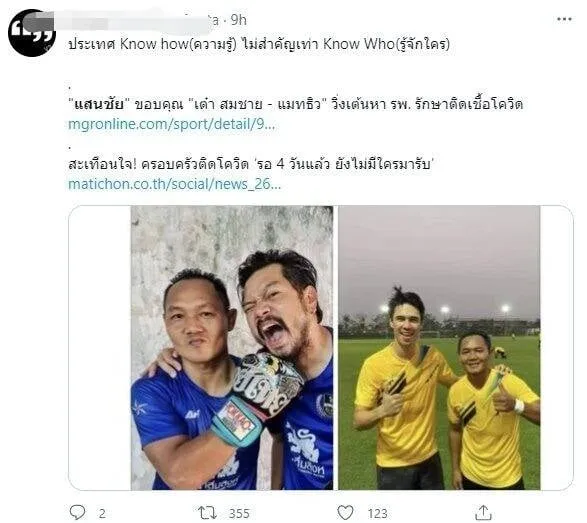Open the share icon below the tweet
Viewport: 587px width, 523px height.
(x=483, y=512)
